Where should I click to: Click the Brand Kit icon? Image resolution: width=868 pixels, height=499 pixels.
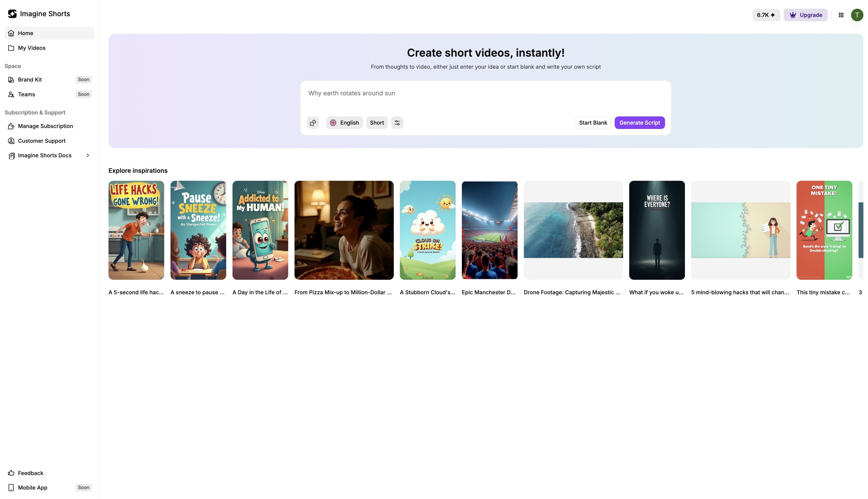pos(11,80)
